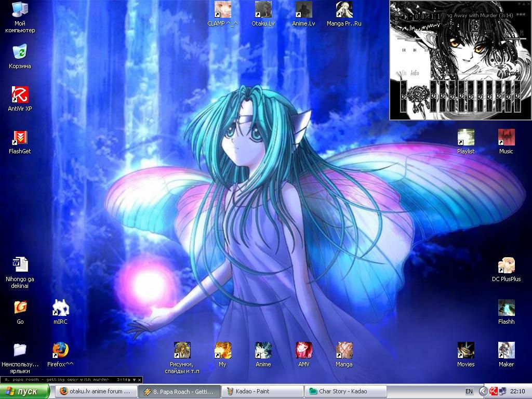Skip to previous track in music player
This screenshot has height=399, width=532.
404,50
